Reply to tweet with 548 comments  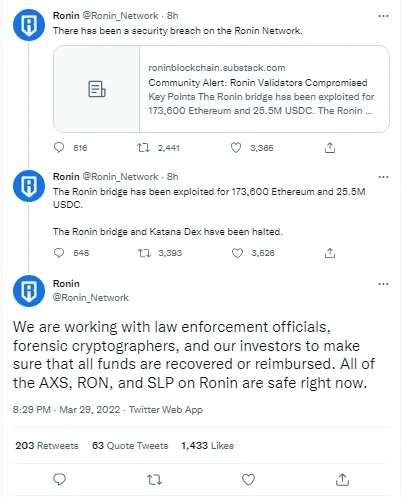click(59, 253)
